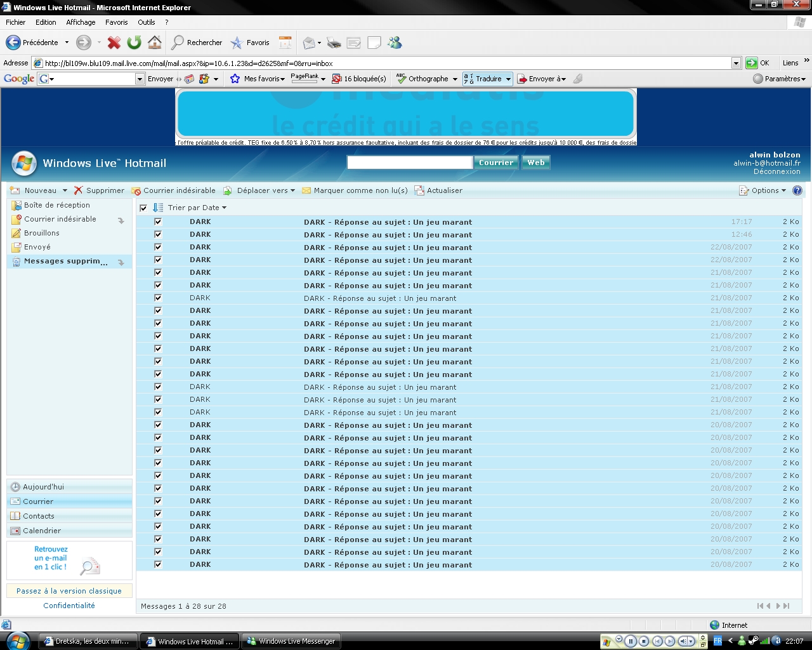The width and height of the screenshot is (812, 650).
Task: Uncheck the first 20/08/2007 message checkbox
Action: pos(158,425)
